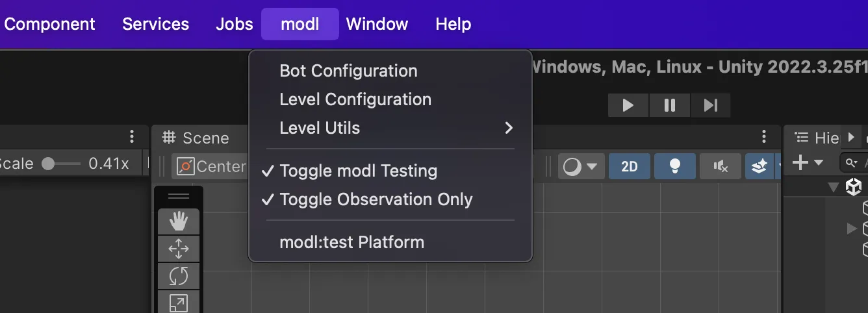Toggle scene lighting with the lightbulb icon

coord(675,166)
